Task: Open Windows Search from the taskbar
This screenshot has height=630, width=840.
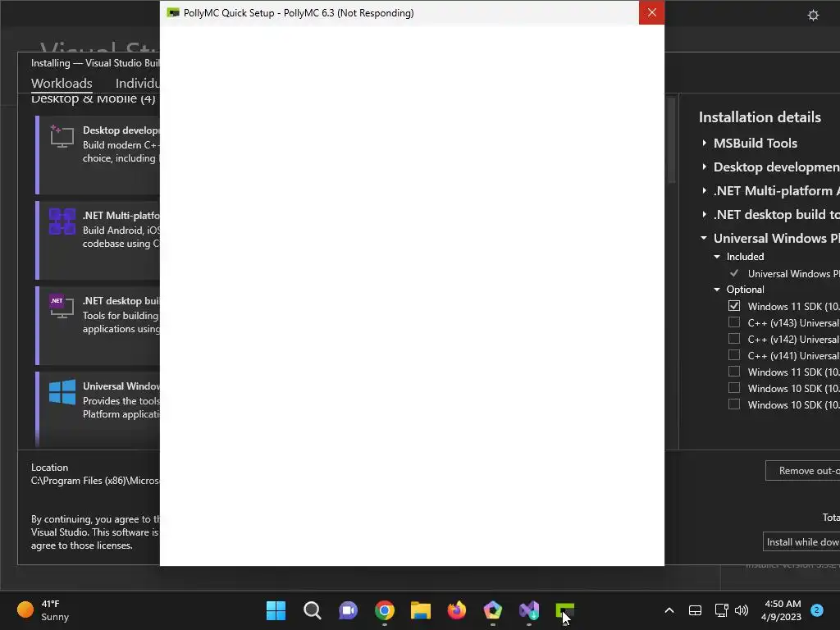Action: click(313, 610)
